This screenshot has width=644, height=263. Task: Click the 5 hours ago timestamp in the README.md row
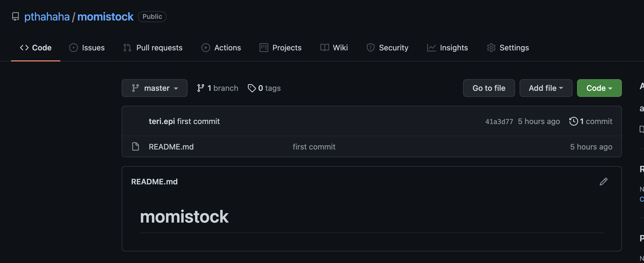[591, 147]
